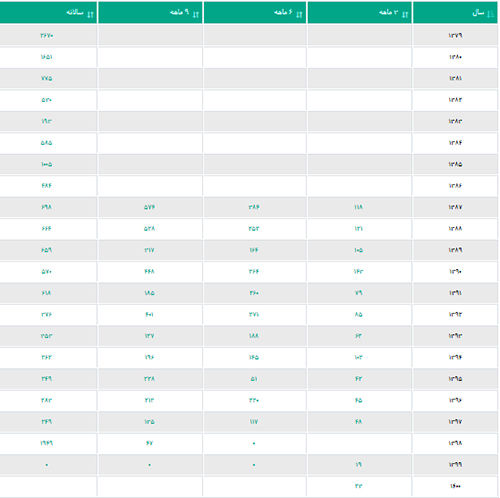Open the سالانه value for year ۱۳۷۹
The height and width of the screenshot is (498, 500).
pos(47,35)
